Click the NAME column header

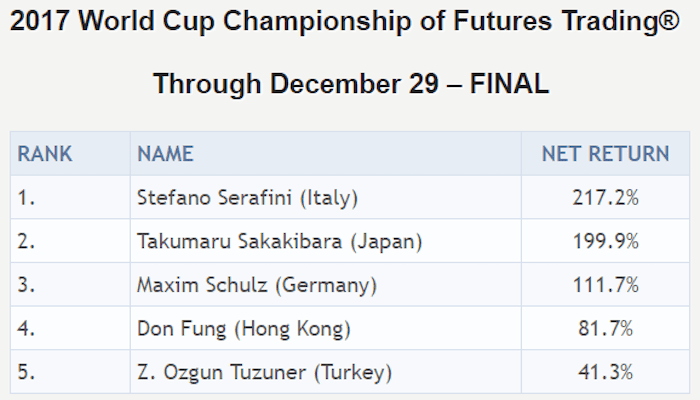325,154
